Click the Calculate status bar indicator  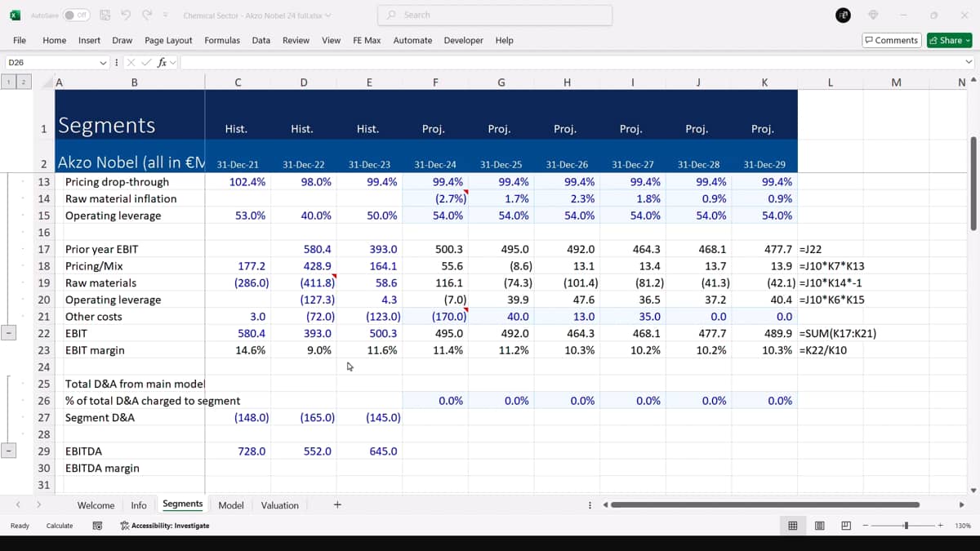[x=60, y=526]
